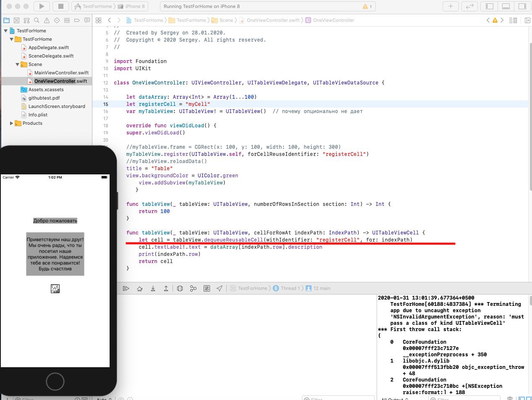
Task: Click the code review arrows button
Action: coord(469,6)
